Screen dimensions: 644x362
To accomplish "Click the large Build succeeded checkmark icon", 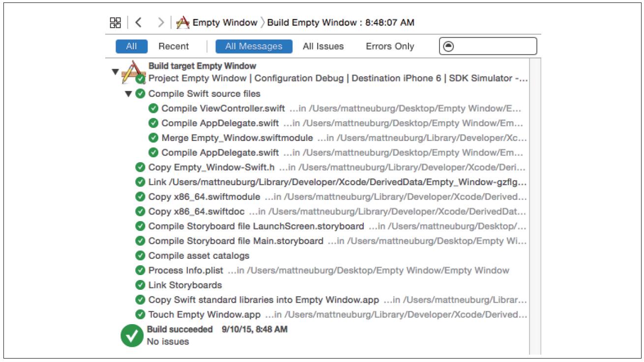I will pos(132,335).
